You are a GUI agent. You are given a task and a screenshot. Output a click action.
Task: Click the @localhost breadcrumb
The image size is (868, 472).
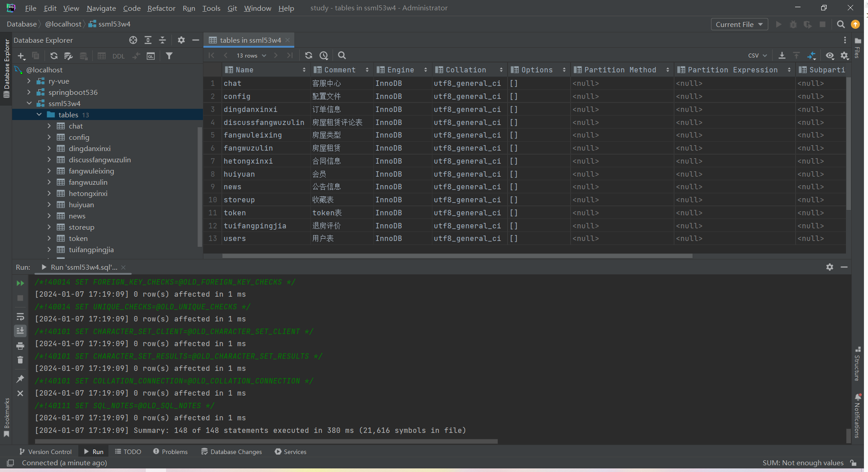click(x=63, y=24)
